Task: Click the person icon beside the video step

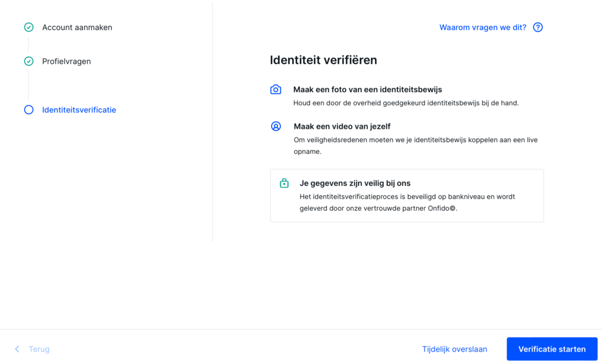Action: point(276,126)
